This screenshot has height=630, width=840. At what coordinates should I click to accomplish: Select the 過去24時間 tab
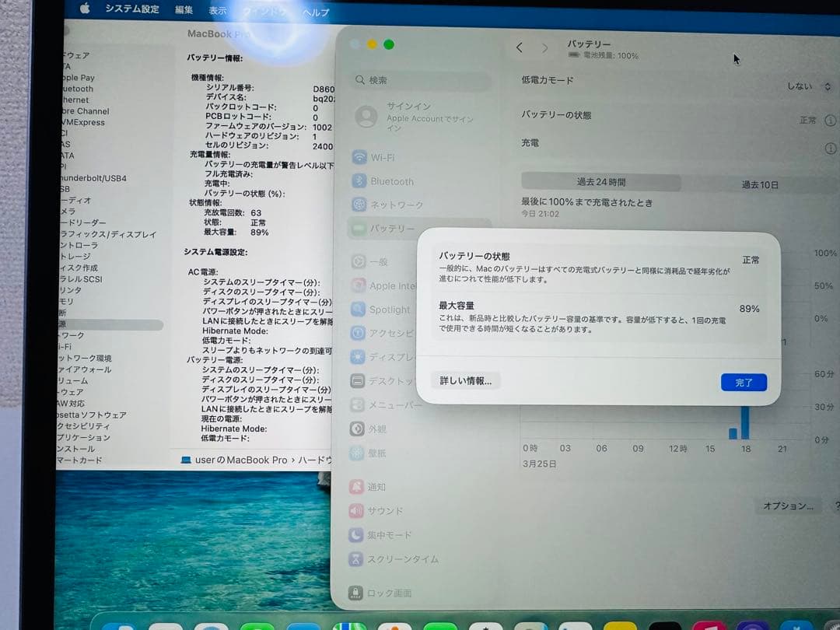pos(601,182)
